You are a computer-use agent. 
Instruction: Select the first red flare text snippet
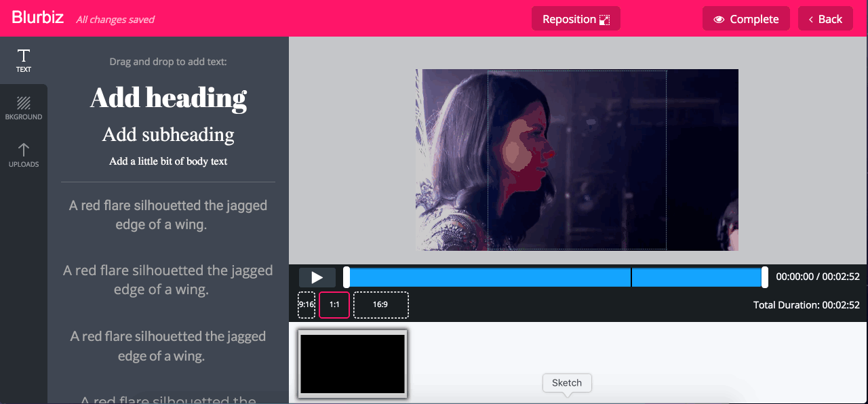tap(167, 214)
